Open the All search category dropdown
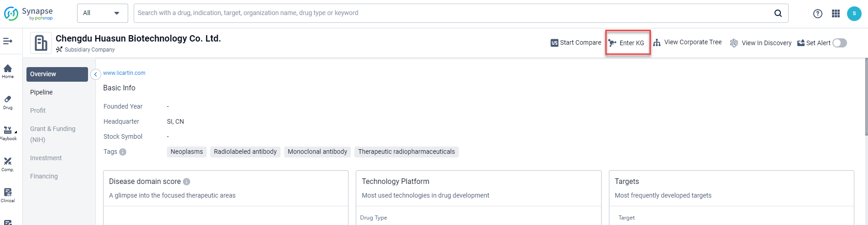Image resolution: width=868 pixels, height=225 pixels. coord(102,13)
